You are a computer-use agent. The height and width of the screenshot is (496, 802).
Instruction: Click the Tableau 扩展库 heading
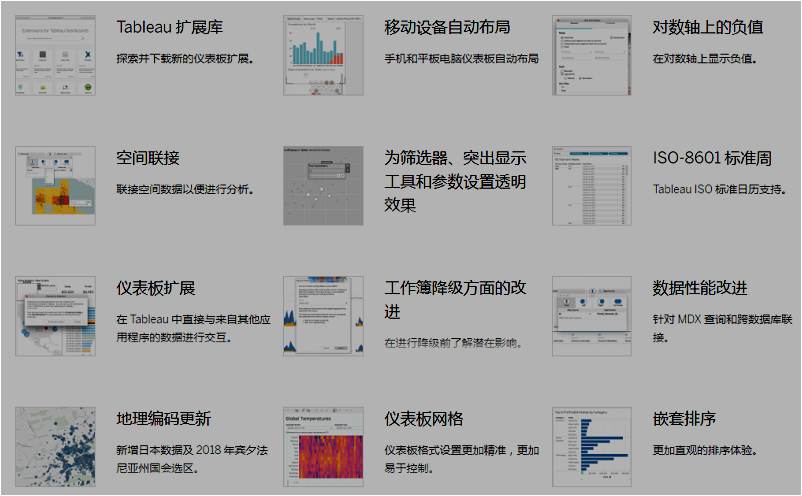pos(170,27)
